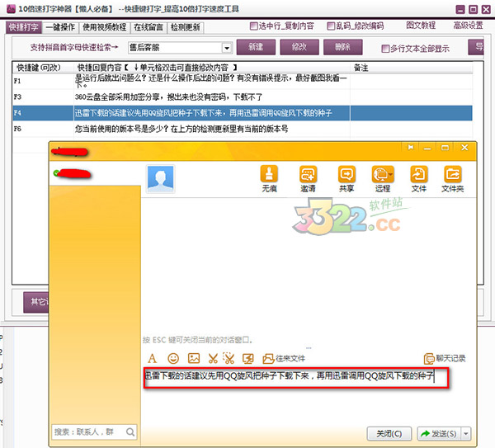Click the 快捷键(可改) column header

(43, 68)
